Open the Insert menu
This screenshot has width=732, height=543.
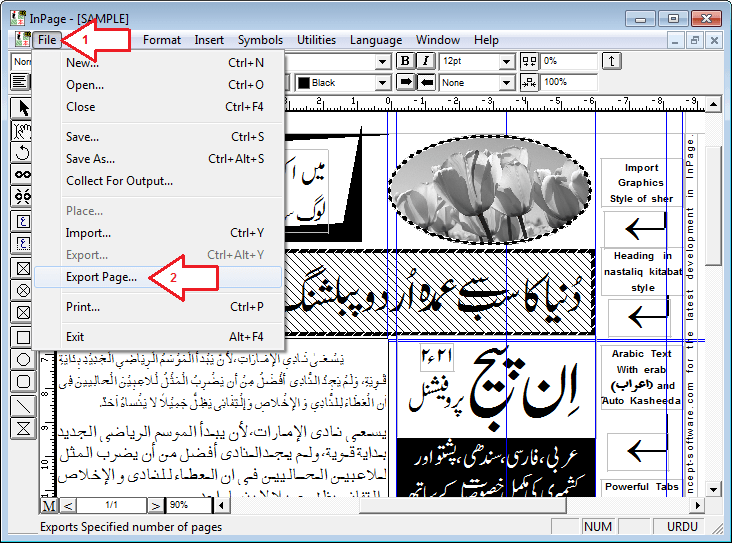(209, 40)
